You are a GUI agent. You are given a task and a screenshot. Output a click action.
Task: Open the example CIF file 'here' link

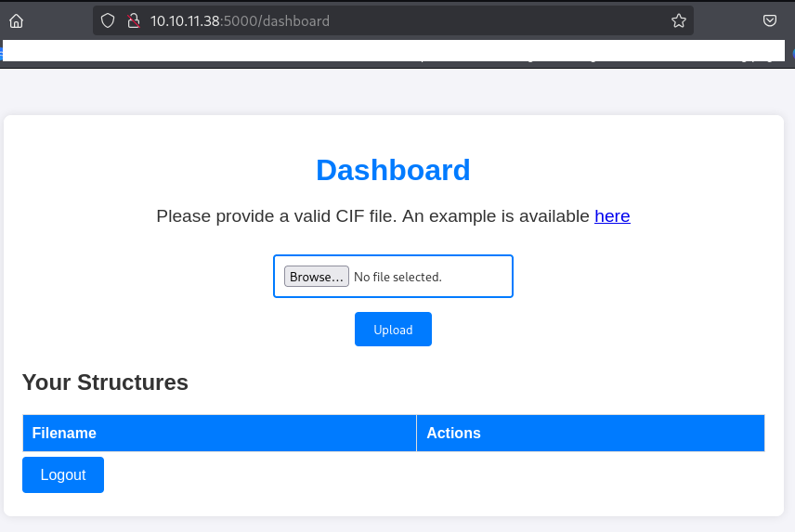(612, 216)
